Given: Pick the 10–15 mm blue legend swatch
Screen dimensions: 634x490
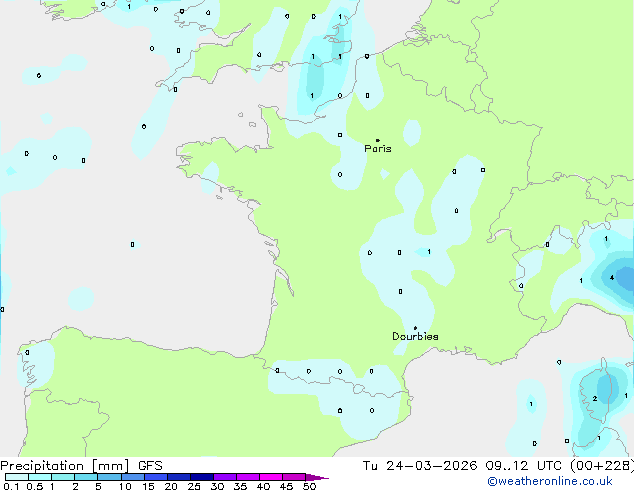Looking at the screenshot, I should [132, 477].
